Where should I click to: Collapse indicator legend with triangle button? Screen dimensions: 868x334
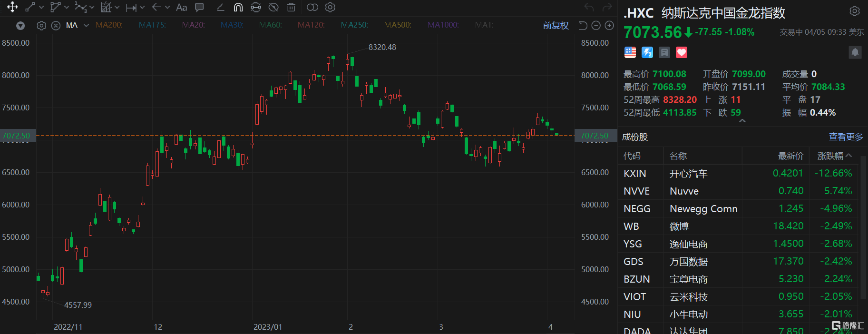pos(20,25)
